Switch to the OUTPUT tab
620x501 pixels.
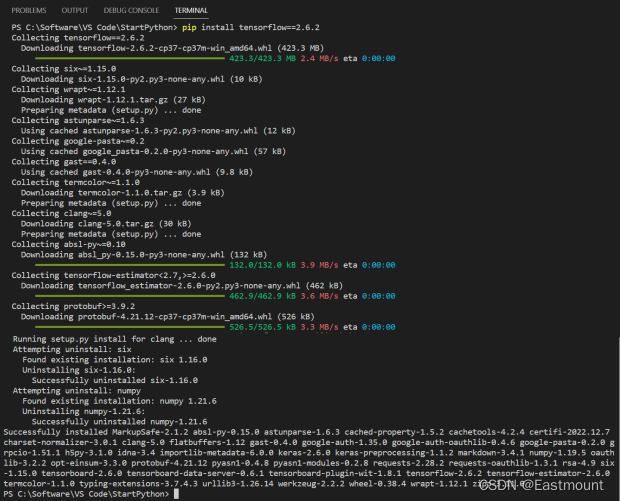[75, 10]
